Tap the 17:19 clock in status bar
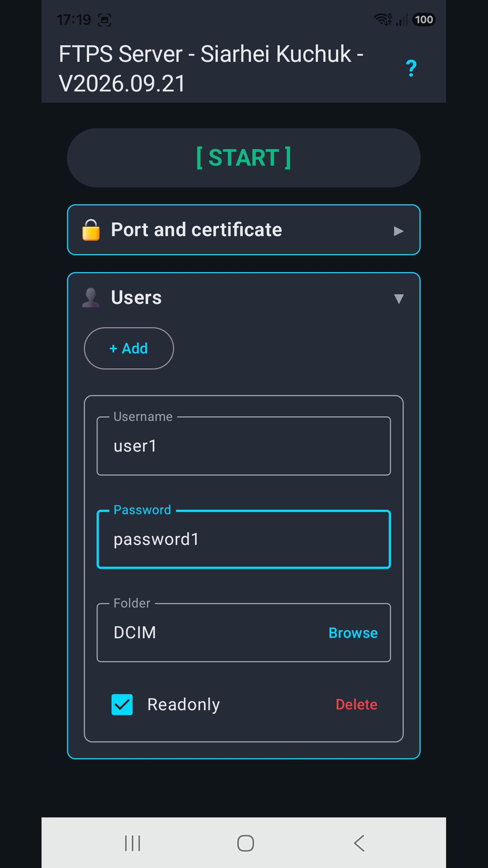The width and height of the screenshot is (488, 868). (74, 20)
